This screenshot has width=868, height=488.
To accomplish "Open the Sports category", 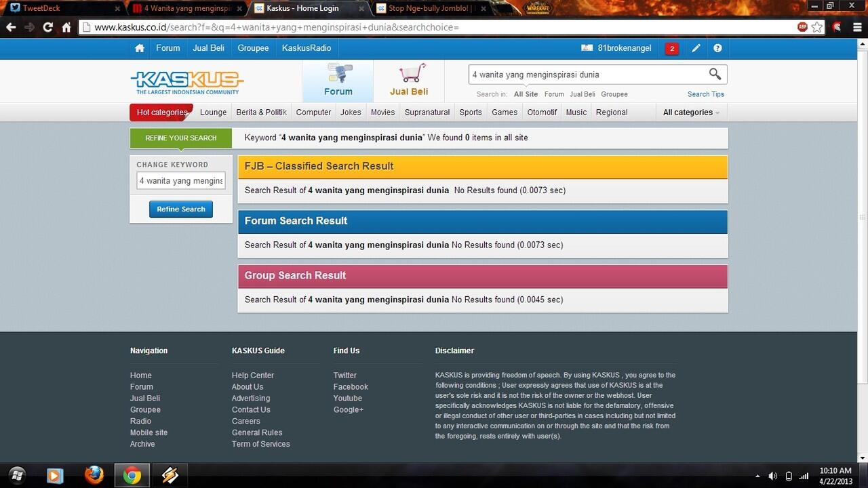I will coord(470,113).
